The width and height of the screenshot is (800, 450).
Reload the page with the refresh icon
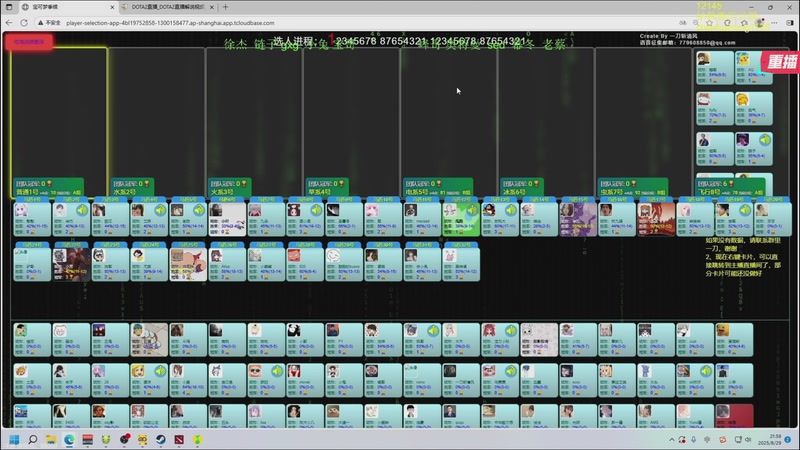23,23
